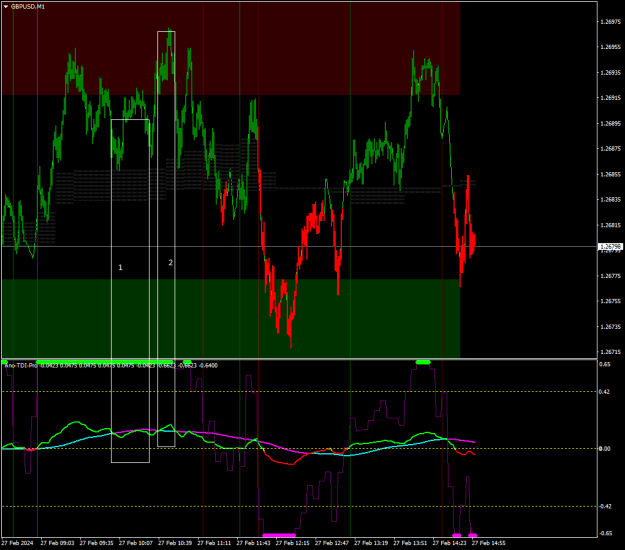Screen dimensions: 625x550
Task: Click indicator scale value 0.65
Action: (x=605, y=364)
